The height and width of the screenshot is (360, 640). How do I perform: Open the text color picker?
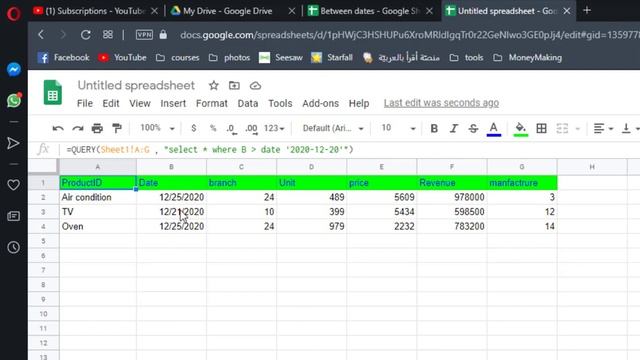click(x=493, y=129)
